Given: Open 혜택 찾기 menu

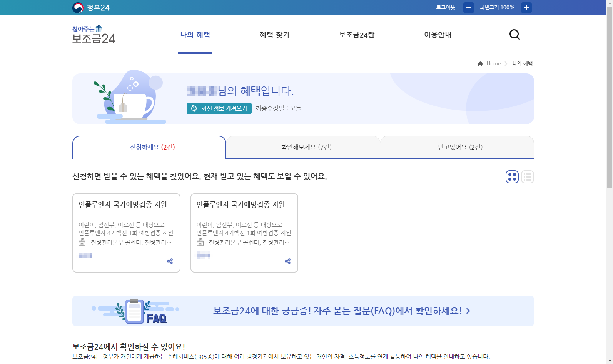Looking at the screenshot, I should [x=274, y=35].
